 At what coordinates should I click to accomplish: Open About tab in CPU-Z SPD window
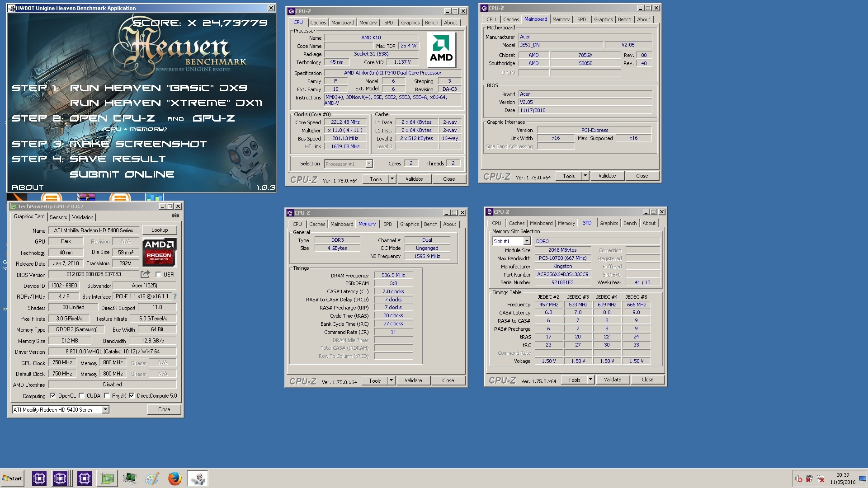pos(649,223)
